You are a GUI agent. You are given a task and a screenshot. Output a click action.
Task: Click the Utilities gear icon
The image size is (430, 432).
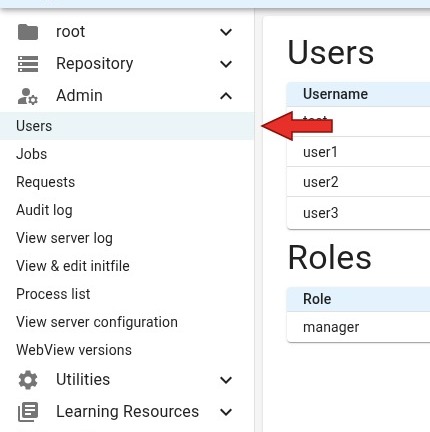[x=28, y=380]
